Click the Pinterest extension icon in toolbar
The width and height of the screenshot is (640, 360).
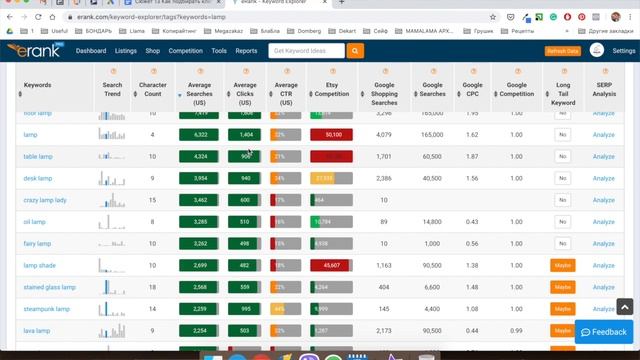(x=582, y=17)
